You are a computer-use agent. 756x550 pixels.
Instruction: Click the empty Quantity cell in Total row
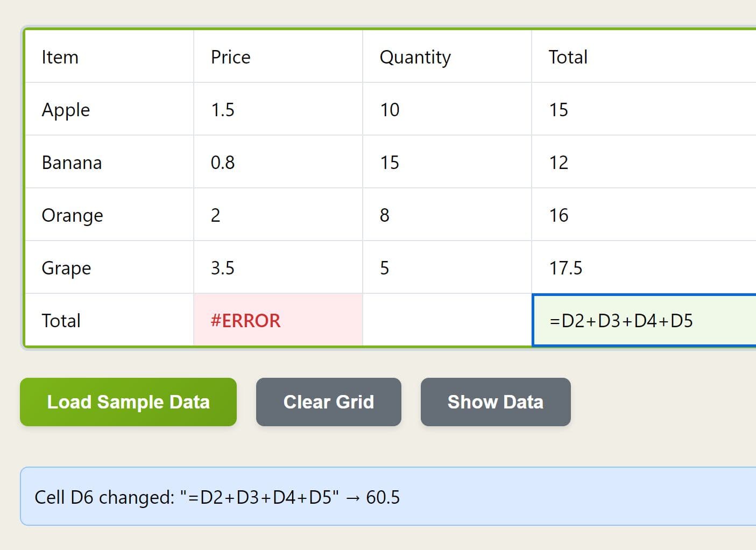(447, 320)
